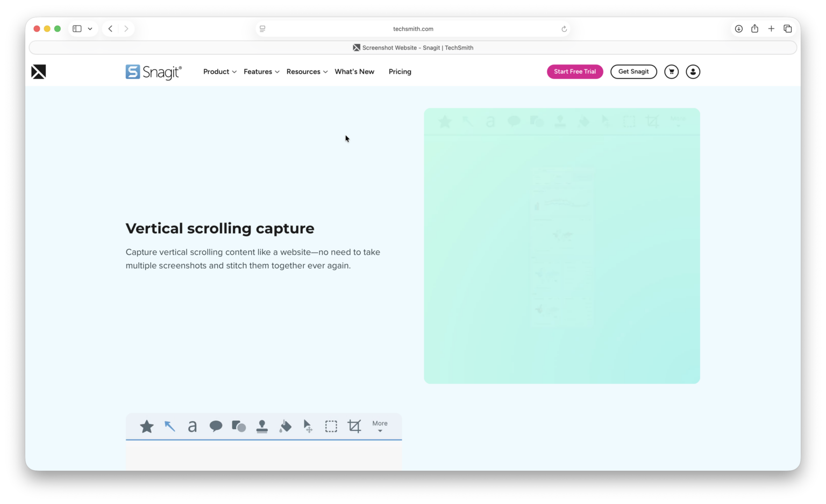Go forward to the next page

(126, 29)
